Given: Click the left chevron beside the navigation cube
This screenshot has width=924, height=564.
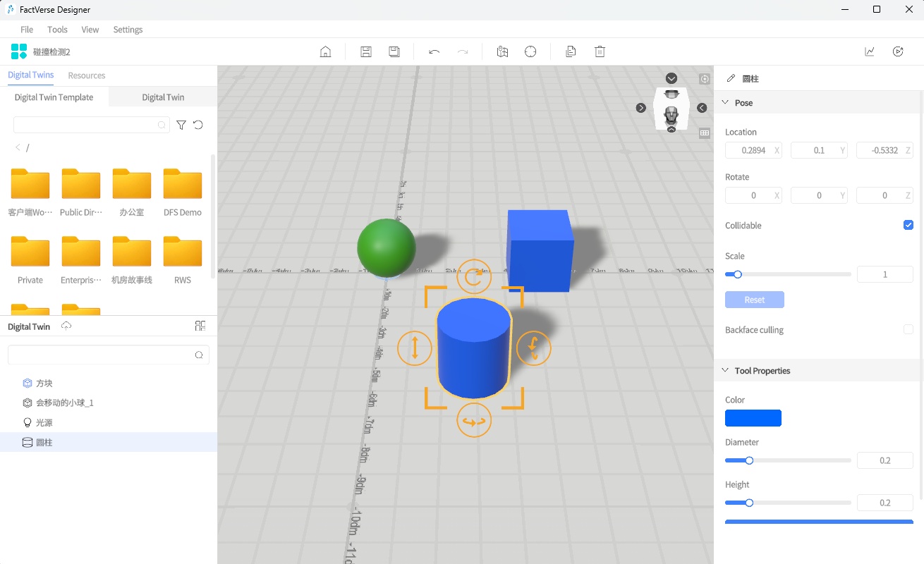Looking at the screenshot, I should (701, 107).
